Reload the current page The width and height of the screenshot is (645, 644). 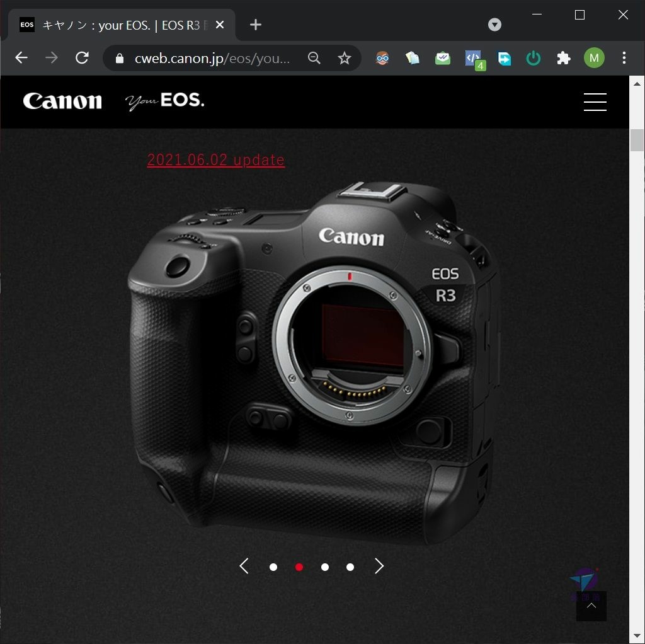tap(82, 57)
